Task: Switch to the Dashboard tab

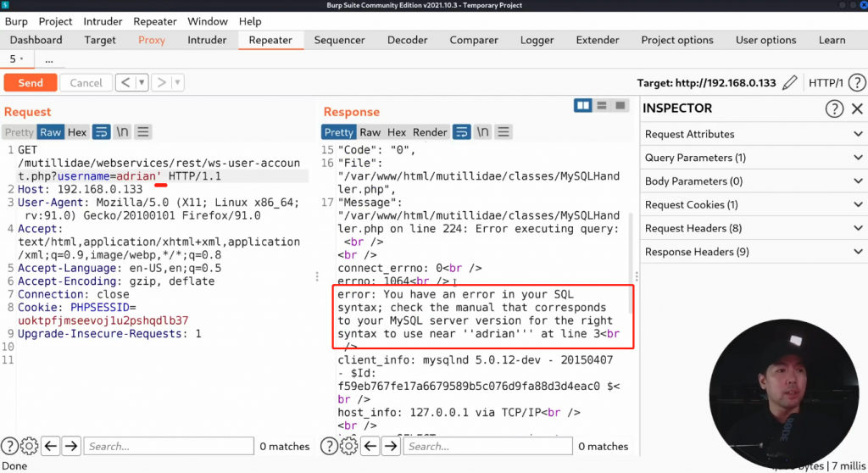Action: point(36,40)
